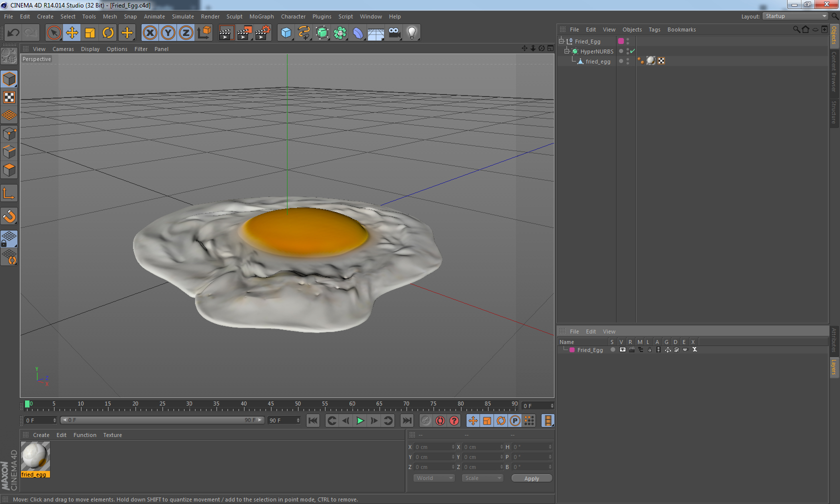The width and height of the screenshot is (840, 504).
Task: Toggle Enable Snap magnet icon
Action: tap(9, 216)
